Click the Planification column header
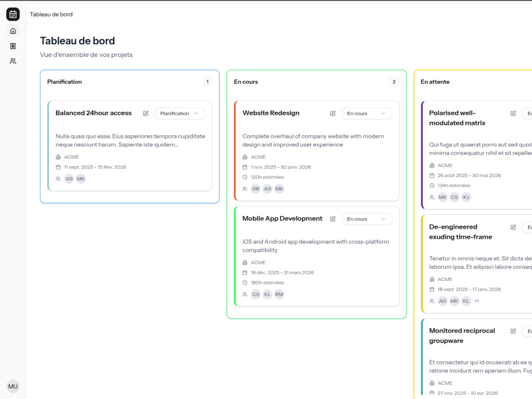 pyautogui.click(x=64, y=82)
